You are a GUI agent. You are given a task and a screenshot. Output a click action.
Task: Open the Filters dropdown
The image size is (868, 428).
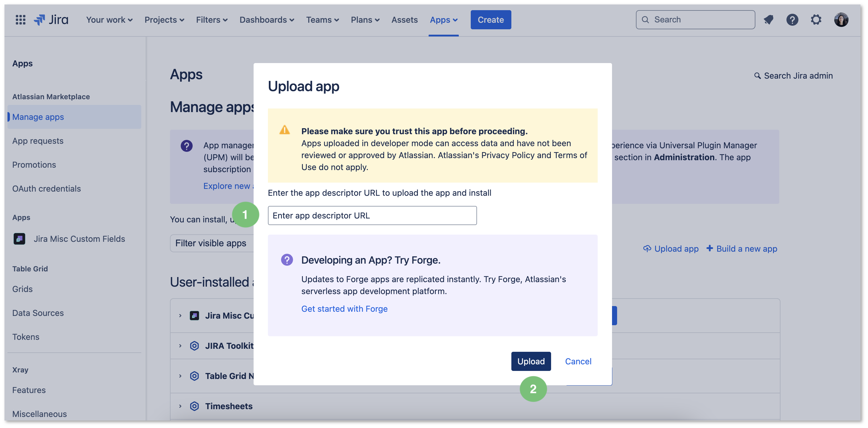click(211, 19)
